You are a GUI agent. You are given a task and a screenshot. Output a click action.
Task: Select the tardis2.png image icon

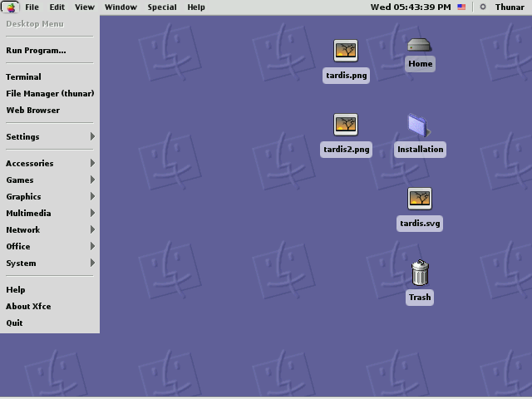click(346, 125)
